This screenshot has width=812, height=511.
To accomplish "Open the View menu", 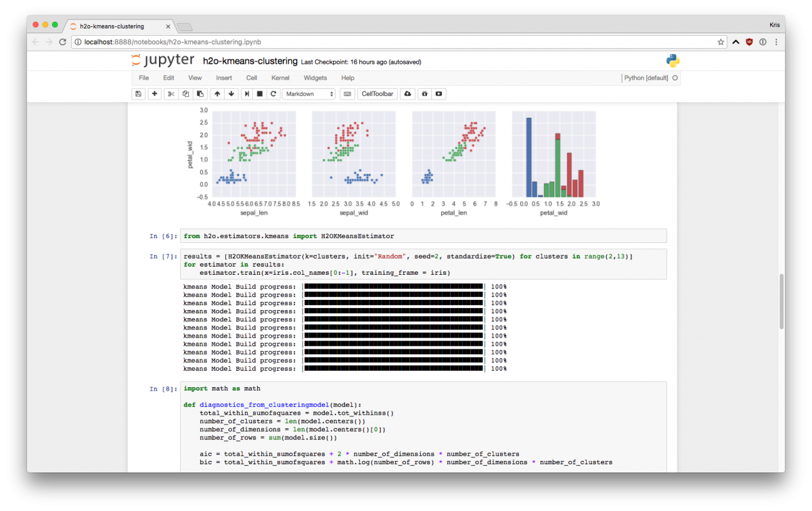I will click(x=195, y=78).
